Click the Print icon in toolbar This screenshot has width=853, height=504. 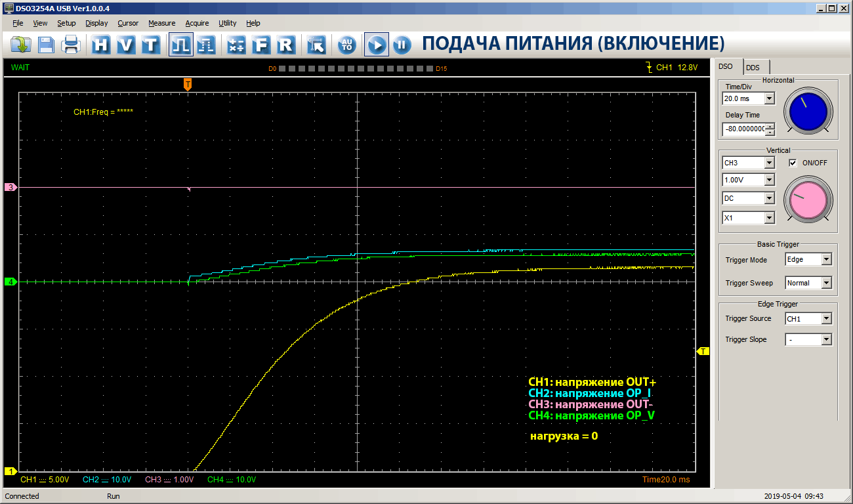(71, 45)
